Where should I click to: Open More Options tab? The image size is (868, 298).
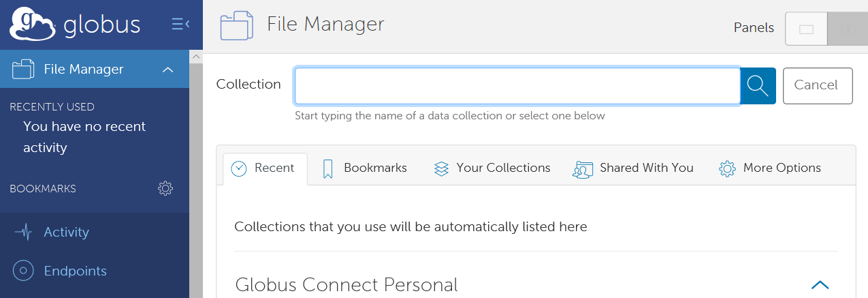tap(770, 168)
